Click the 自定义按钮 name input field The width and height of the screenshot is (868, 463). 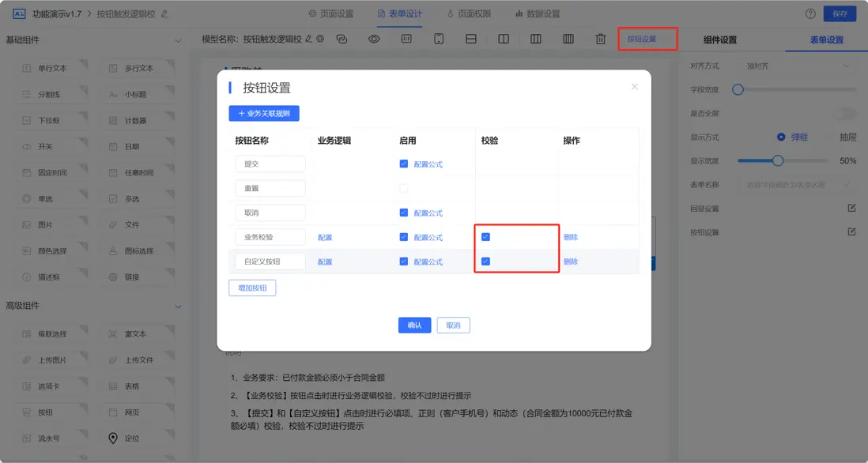270,261
